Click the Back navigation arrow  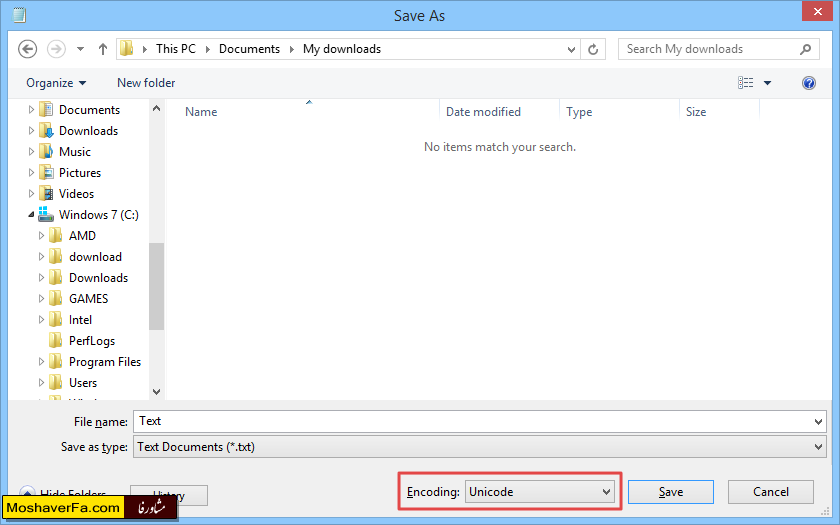27,49
